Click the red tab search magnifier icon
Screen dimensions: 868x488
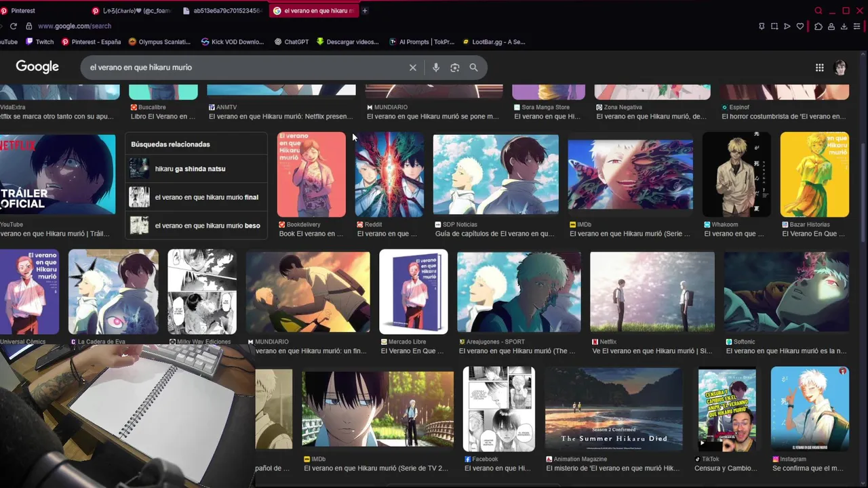click(818, 11)
